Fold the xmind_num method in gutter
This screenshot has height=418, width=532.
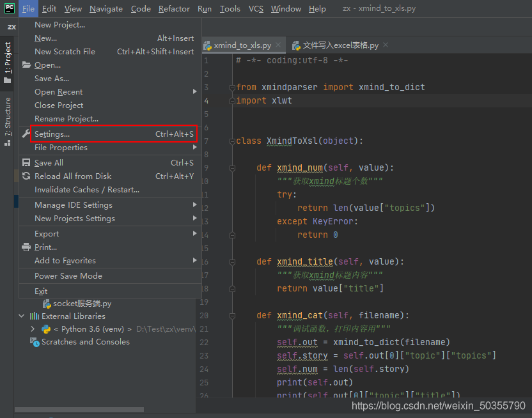click(232, 168)
